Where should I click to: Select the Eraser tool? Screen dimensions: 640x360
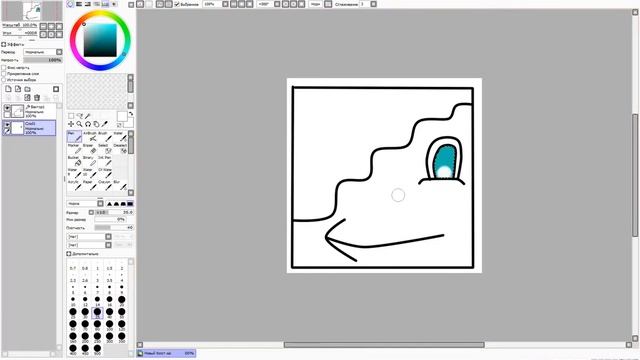click(89, 149)
